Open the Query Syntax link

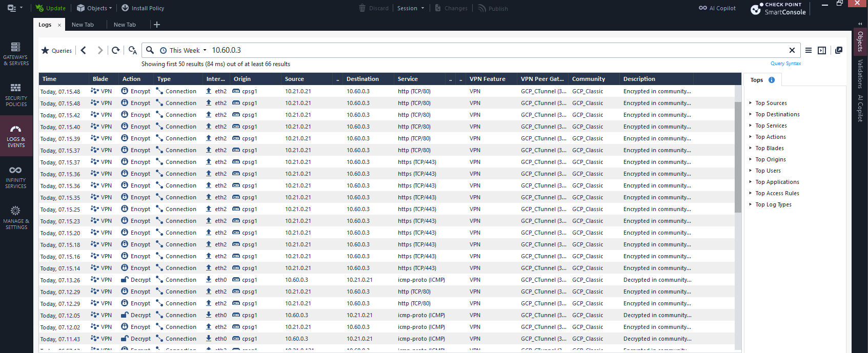tap(785, 64)
